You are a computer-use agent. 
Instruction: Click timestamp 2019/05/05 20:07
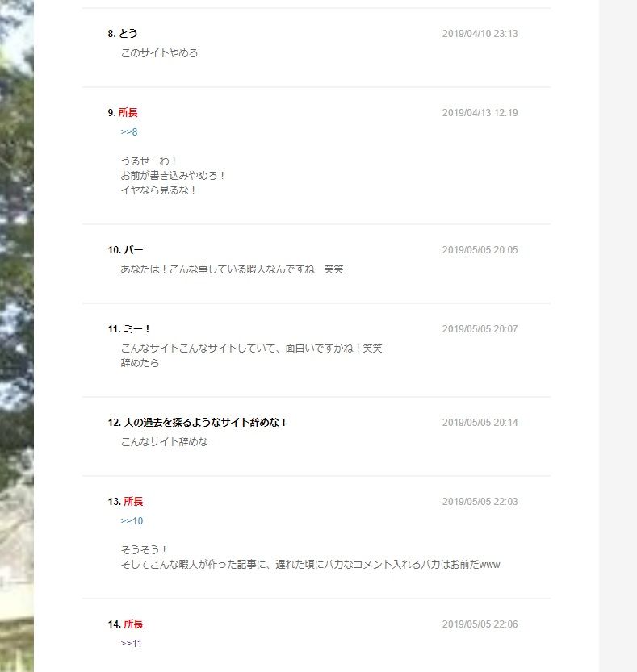(480, 329)
